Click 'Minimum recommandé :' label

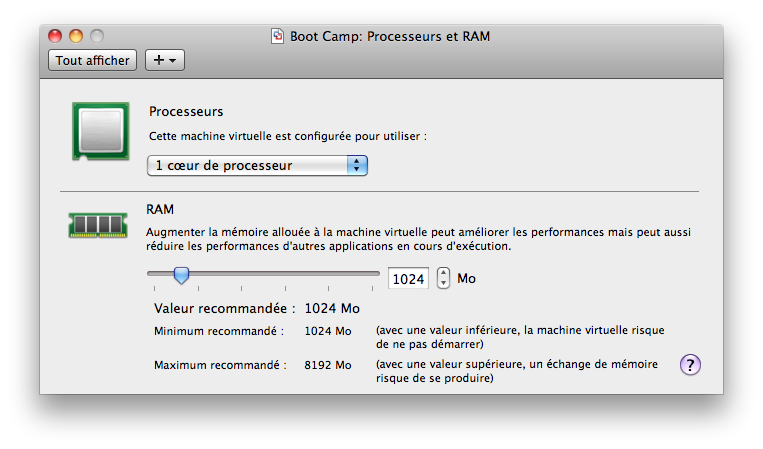pos(219,331)
